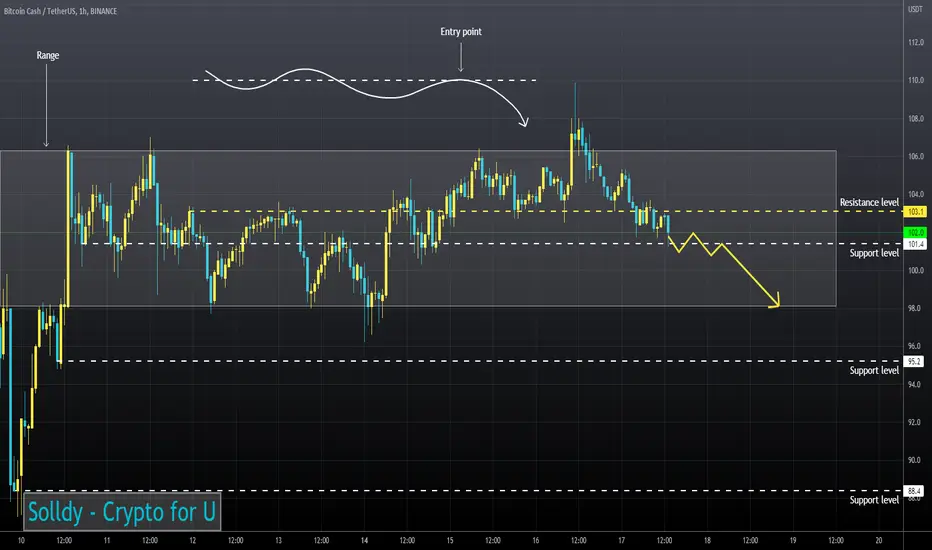Click date 18 on the time axis
Image resolution: width=932 pixels, height=550 pixels.
[x=707, y=540]
